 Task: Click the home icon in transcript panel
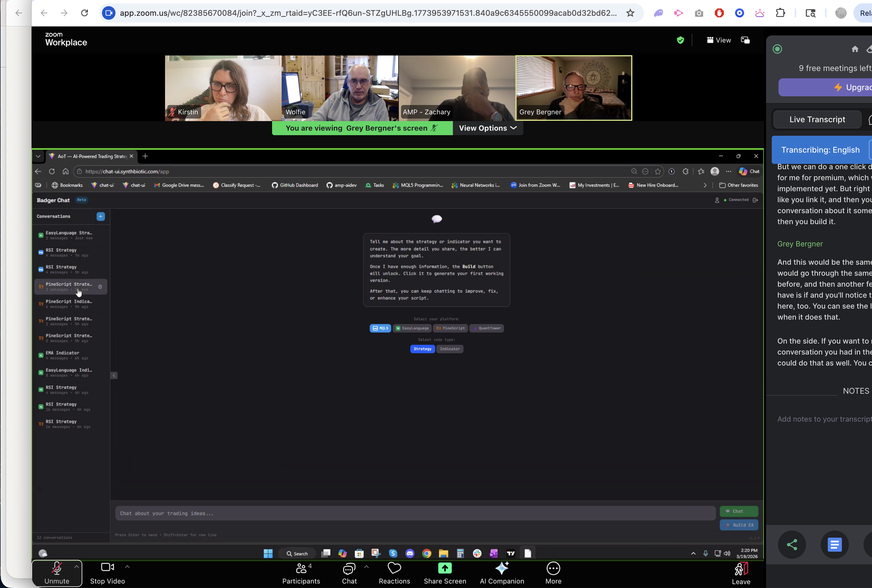[855, 49]
